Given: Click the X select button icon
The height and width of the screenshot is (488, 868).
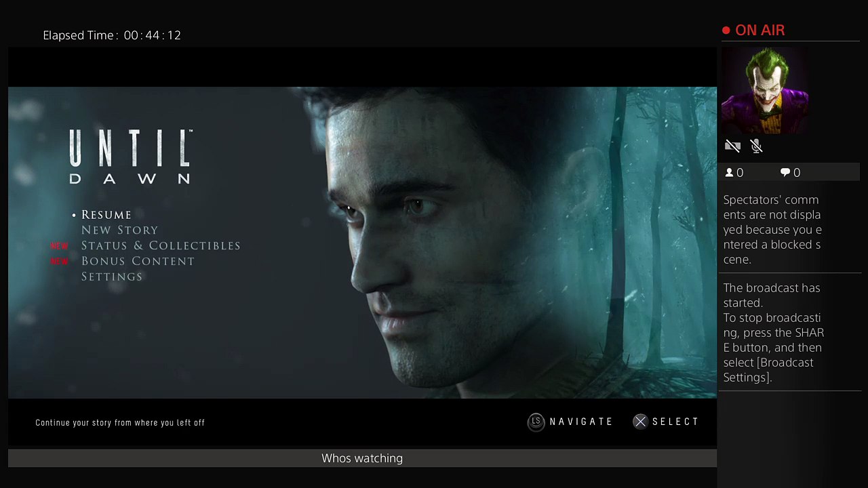Looking at the screenshot, I should [x=640, y=422].
